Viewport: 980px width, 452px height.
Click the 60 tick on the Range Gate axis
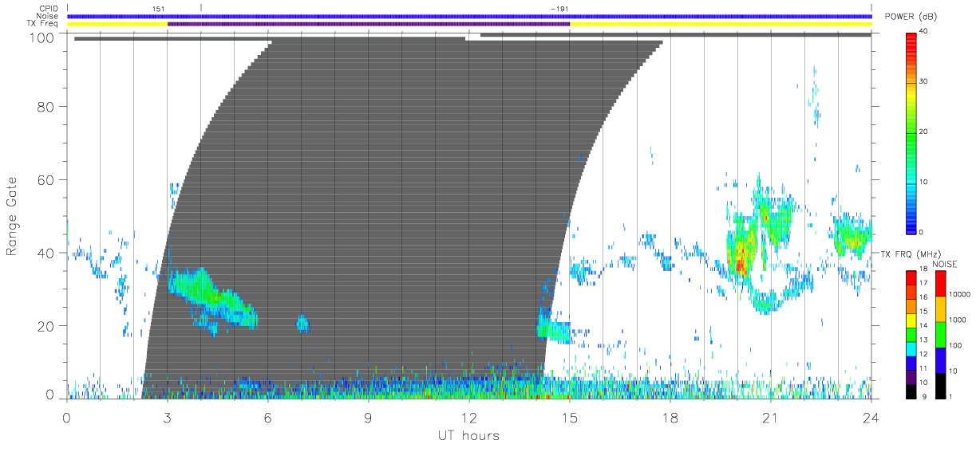coord(45,179)
